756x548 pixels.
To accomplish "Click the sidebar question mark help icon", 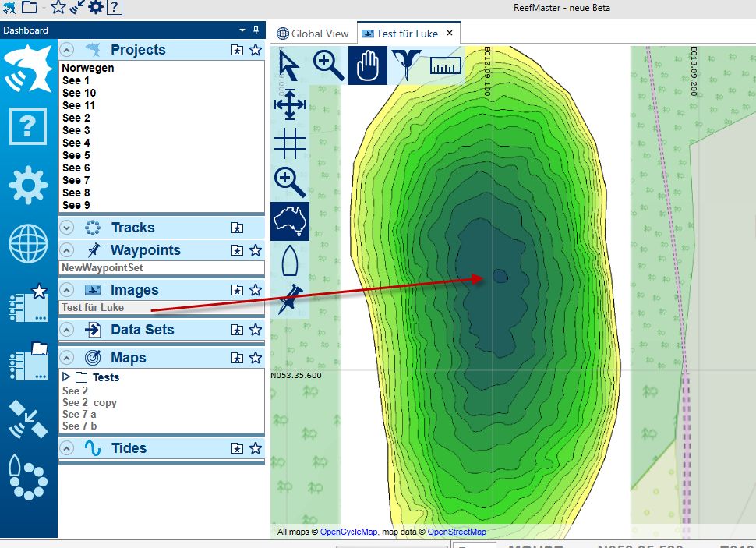I will (x=28, y=126).
